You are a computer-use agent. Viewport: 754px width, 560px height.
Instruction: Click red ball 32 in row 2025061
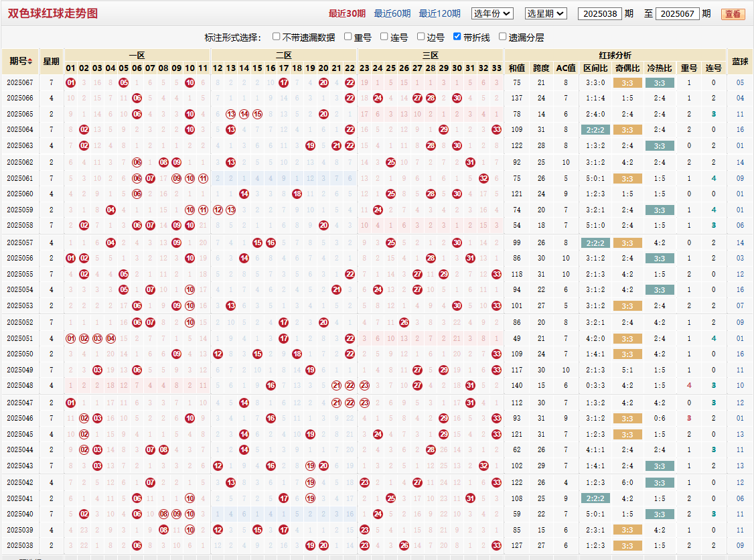pyautogui.click(x=483, y=178)
